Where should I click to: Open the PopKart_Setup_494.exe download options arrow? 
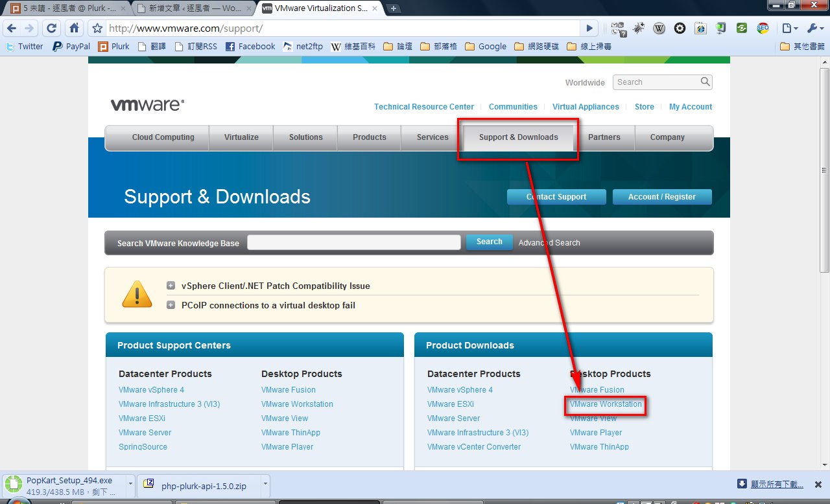tap(131, 484)
